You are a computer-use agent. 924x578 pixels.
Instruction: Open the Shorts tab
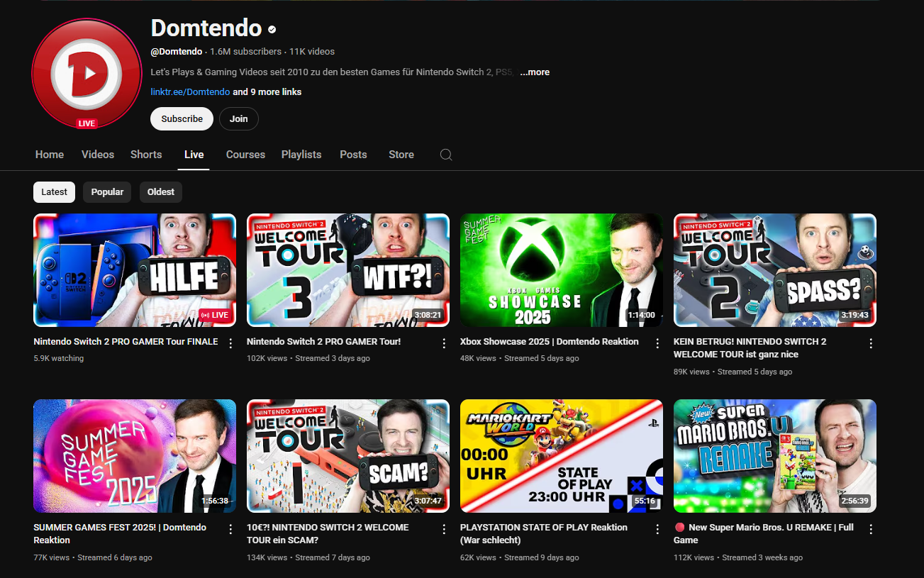(x=146, y=155)
